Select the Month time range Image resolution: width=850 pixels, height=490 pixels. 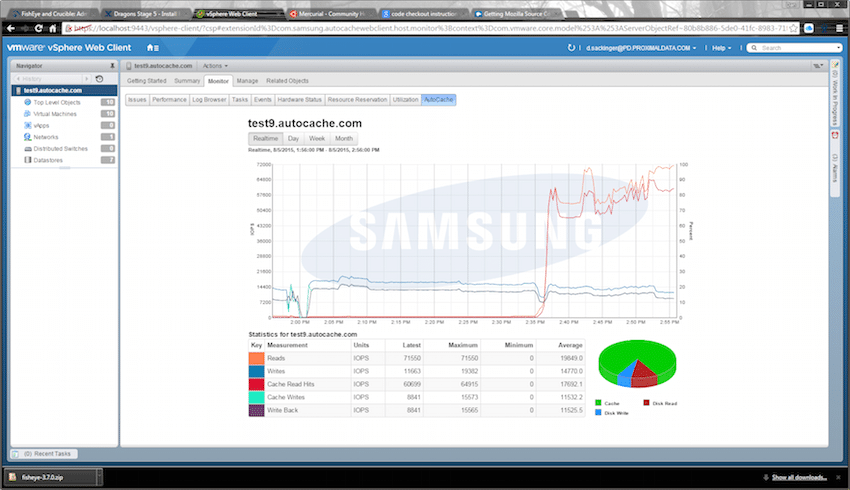344,138
